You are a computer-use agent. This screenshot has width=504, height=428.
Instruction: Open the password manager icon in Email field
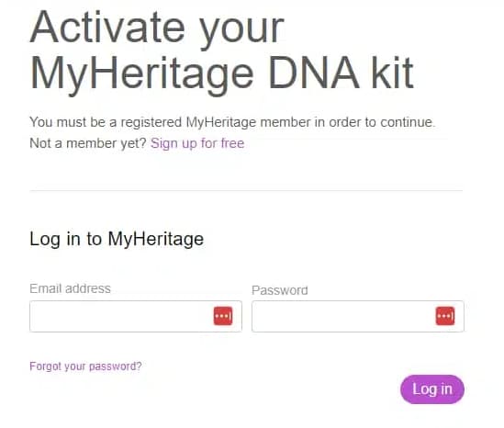point(223,316)
